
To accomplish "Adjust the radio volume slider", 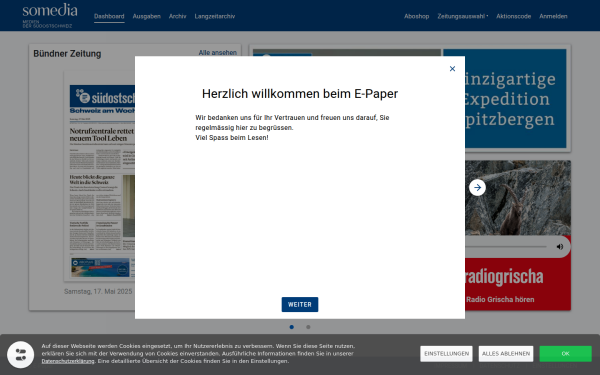I will coord(506,247).
